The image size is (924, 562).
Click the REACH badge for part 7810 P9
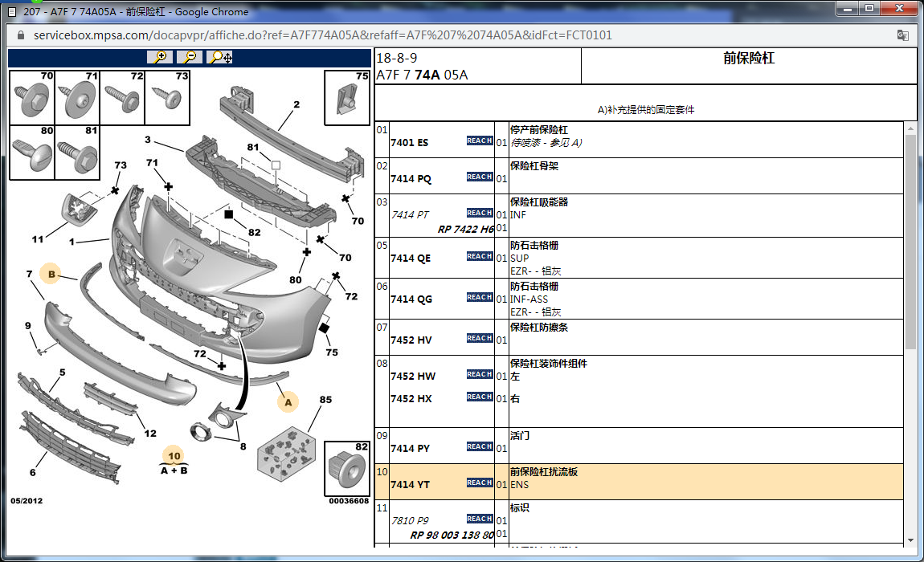click(x=479, y=519)
